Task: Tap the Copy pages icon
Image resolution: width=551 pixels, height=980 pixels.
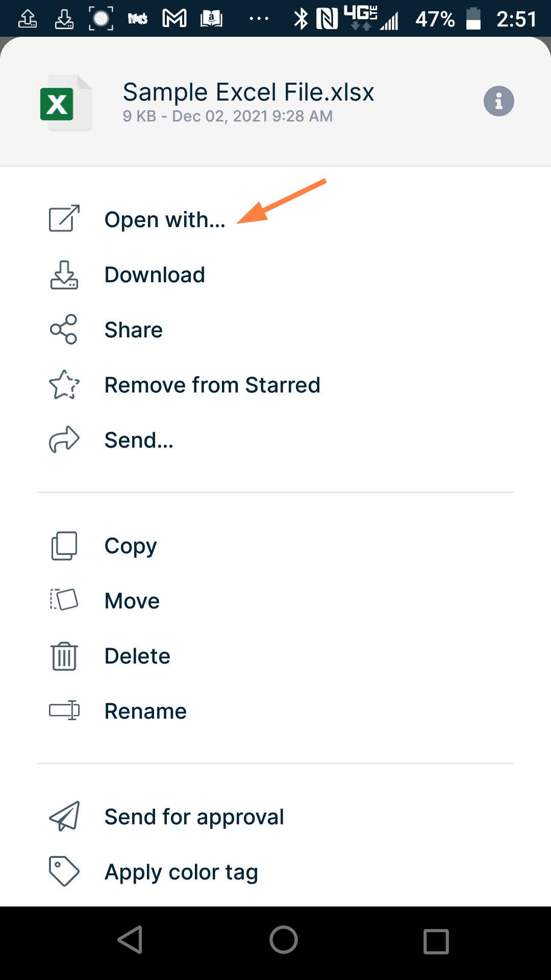Action: pyautogui.click(x=64, y=546)
